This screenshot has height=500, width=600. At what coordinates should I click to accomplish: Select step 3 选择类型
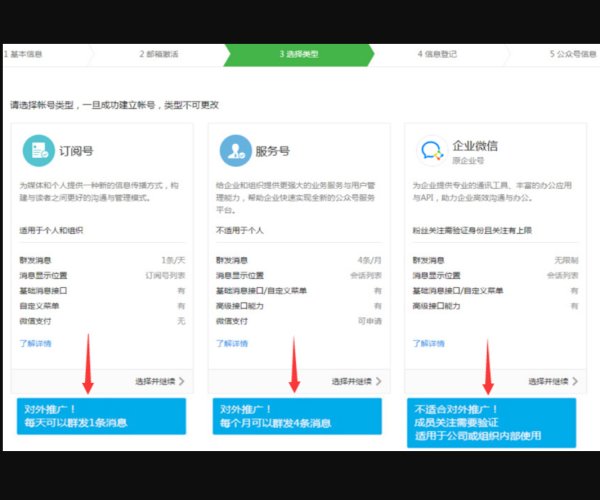(x=298, y=54)
